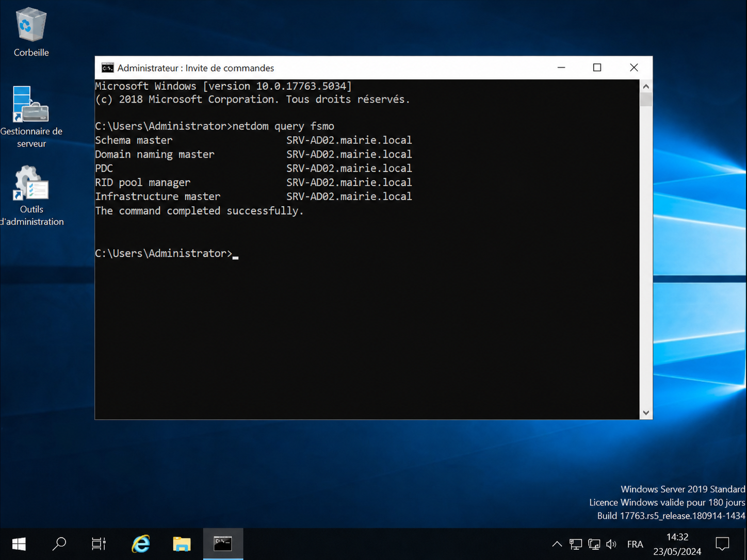Show hidden system tray icons
Screen dimensions: 747x560
[557, 544]
